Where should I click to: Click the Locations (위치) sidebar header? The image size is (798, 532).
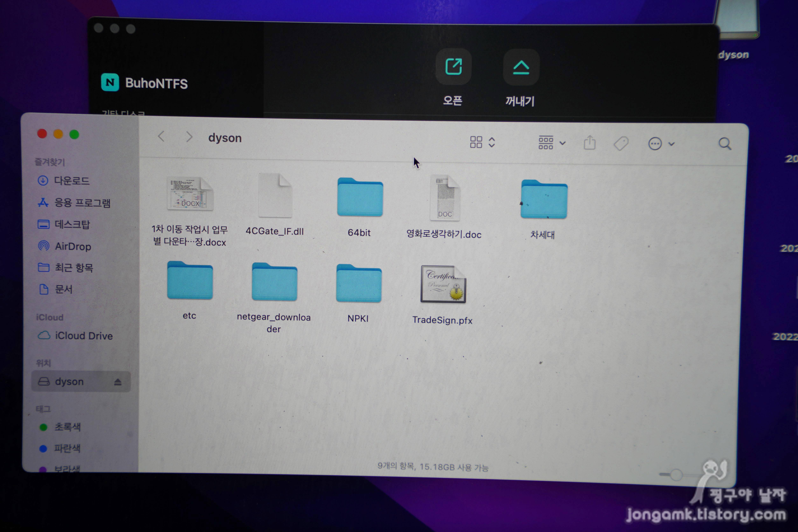[x=43, y=363]
